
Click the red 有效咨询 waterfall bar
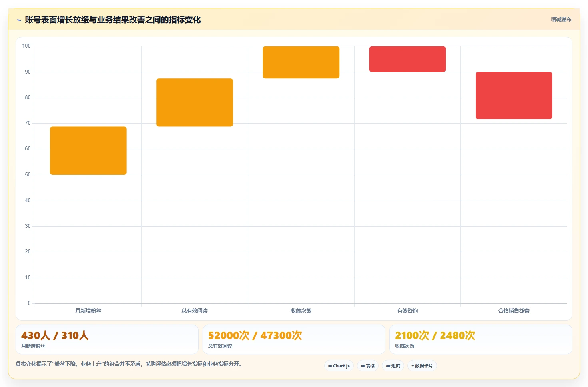(x=407, y=59)
